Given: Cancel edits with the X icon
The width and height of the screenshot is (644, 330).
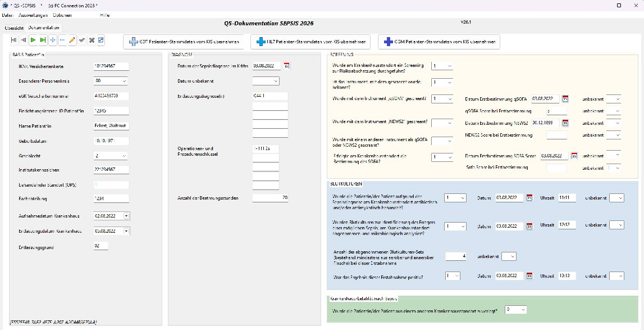Looking at the screenshot, I should pos(92,40).
